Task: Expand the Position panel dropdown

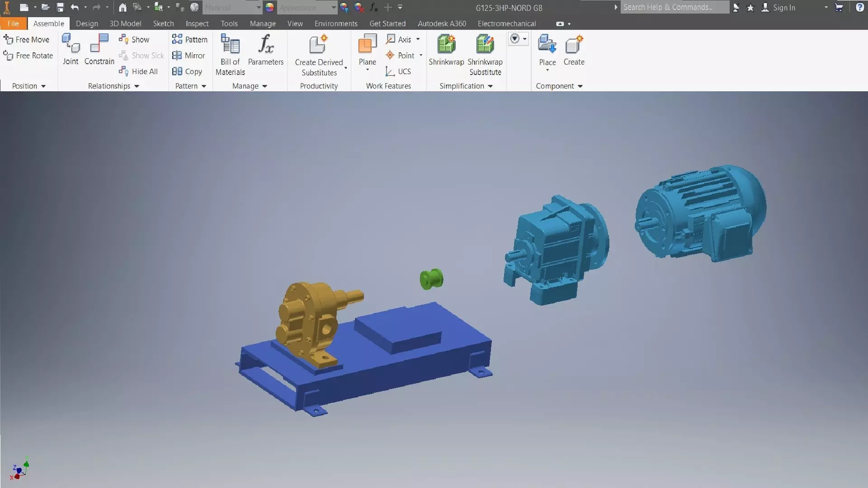Action: (x=43, y=86)
